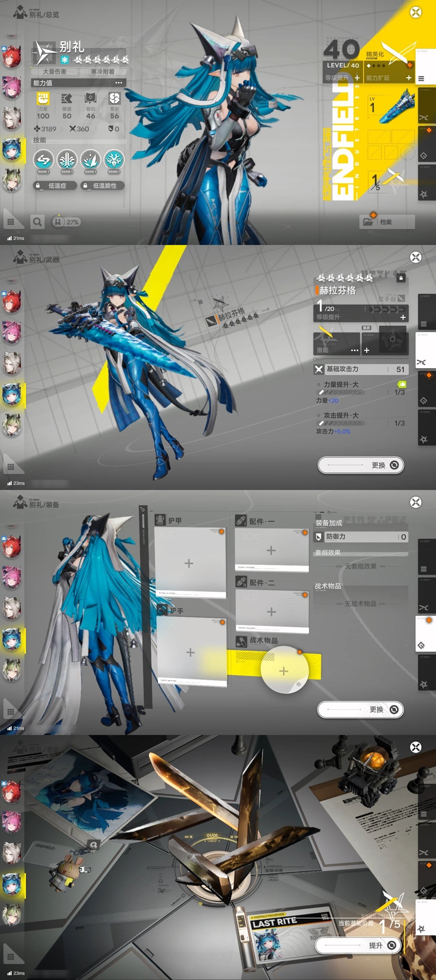Click the thumbs-up icon beside 力量提升·大
The height and width of the screenshot is (980, 436).
[x=401, y=384]
